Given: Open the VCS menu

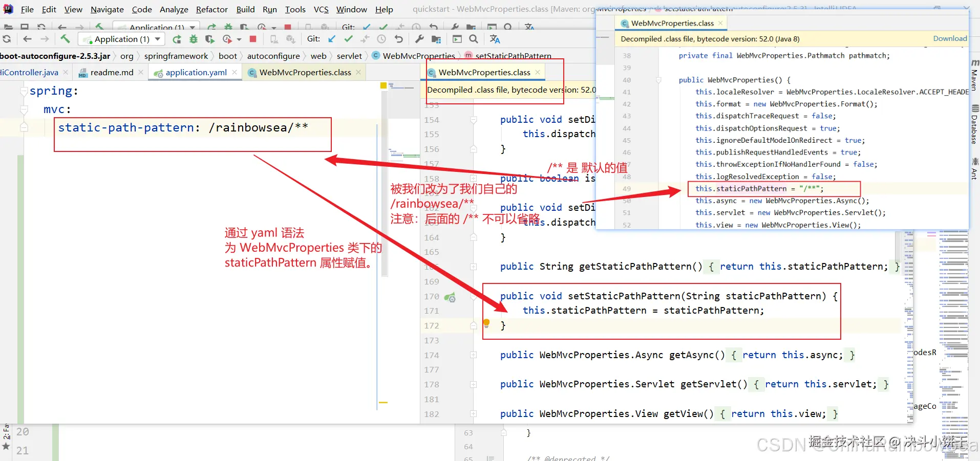Looking at the screenshot, I should [x=321, y=9].
